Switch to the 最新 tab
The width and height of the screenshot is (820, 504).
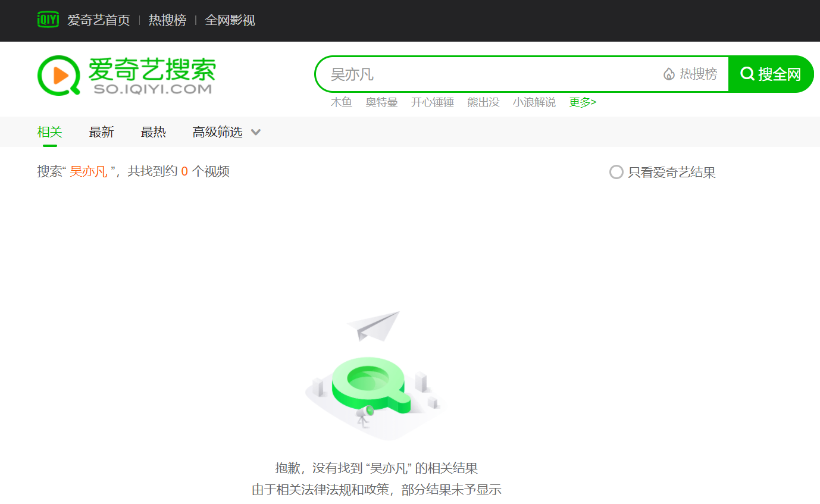(x=102, y=132)
